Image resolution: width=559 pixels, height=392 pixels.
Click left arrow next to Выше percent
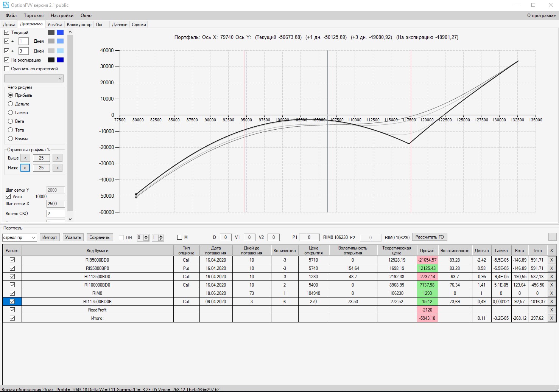tap(25, 158)
